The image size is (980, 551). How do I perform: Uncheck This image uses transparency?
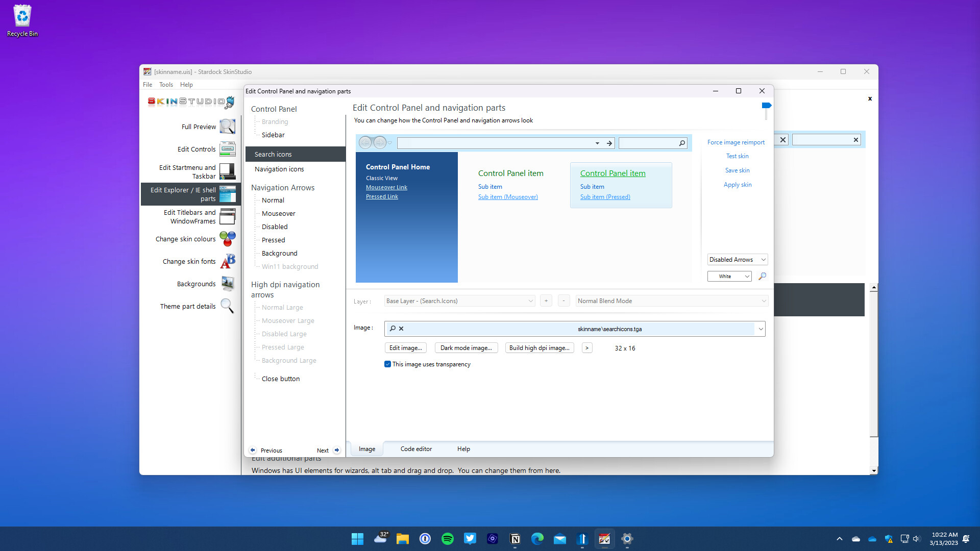pos(388,364)
